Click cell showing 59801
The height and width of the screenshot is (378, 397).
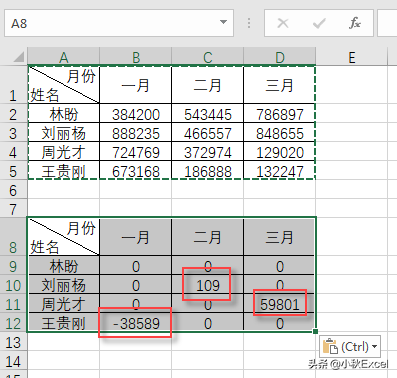(280, 303)
